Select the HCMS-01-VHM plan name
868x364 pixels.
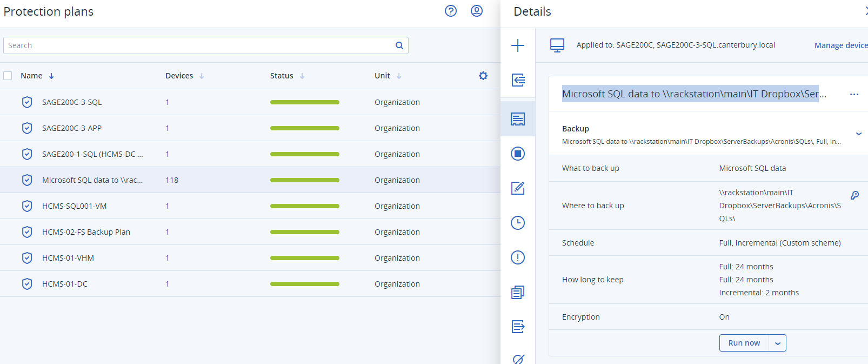click(x=68, y=258)
